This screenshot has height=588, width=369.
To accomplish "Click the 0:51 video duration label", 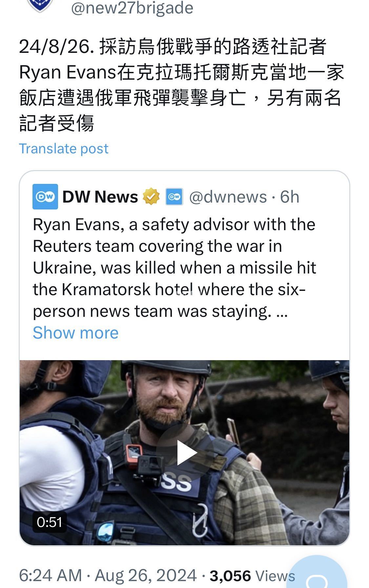I will click(50, 522).
